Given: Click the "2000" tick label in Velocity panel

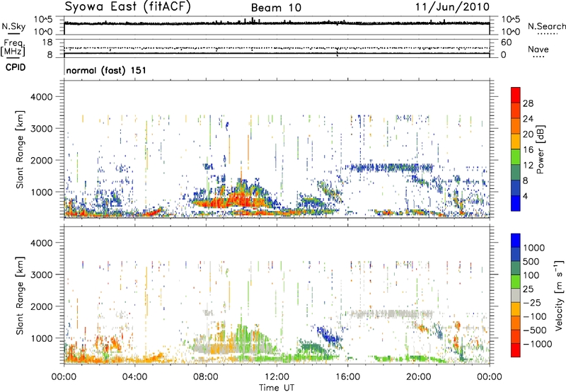Looking at the screenshot, I should click(42, 307).
